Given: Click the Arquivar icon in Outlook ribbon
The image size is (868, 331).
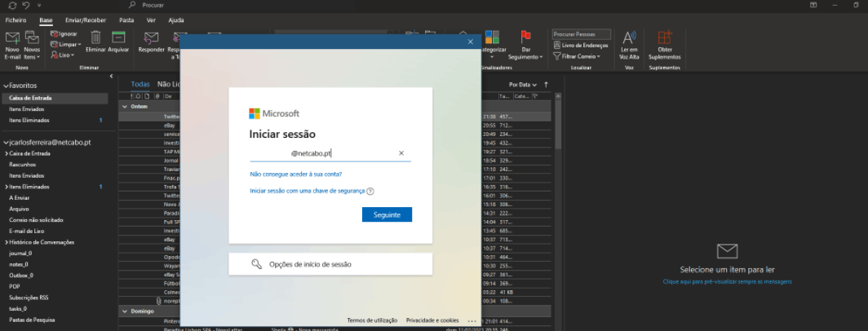Looking at the screenshot, I should point(118,37).
